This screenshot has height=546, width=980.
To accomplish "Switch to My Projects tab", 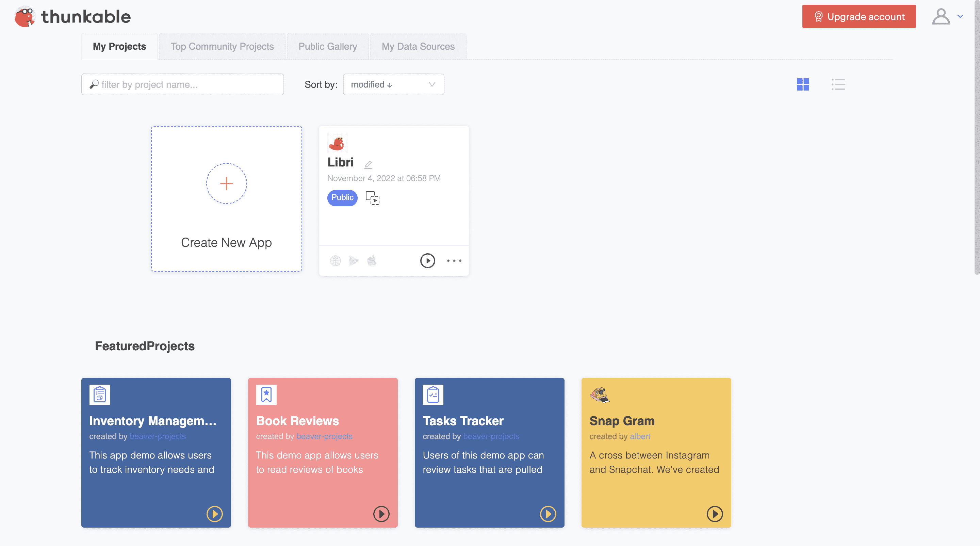I will [119, 46].
